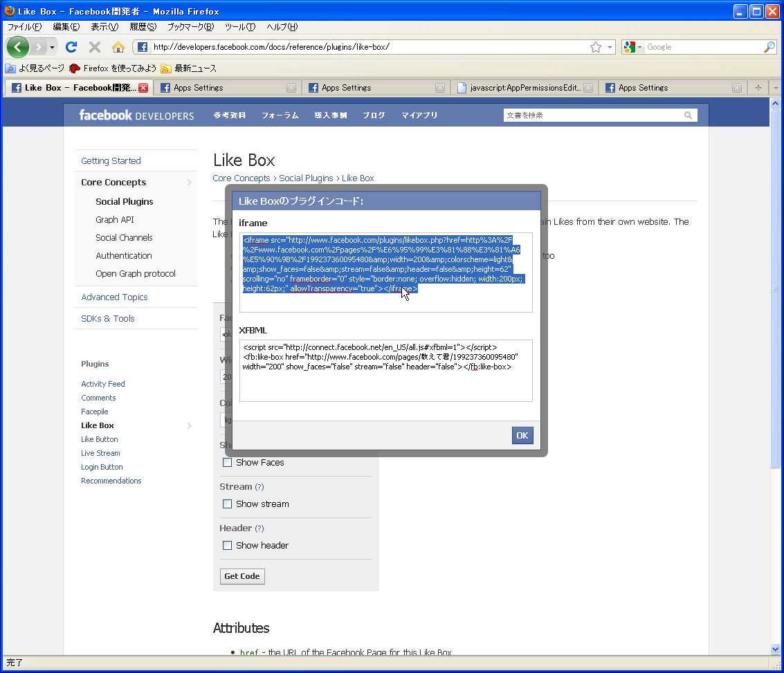Image resolution: width=784 pixels, height=673 pixels.
Task: Switch to the first Apps Settings tab
Action: pos(228,88)
